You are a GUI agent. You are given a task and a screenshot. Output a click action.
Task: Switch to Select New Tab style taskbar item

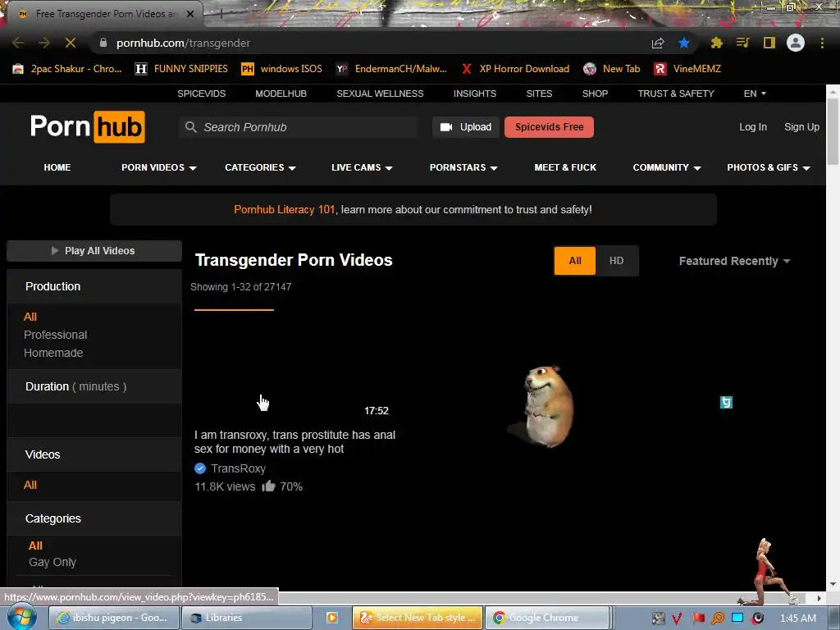[418, 618]
